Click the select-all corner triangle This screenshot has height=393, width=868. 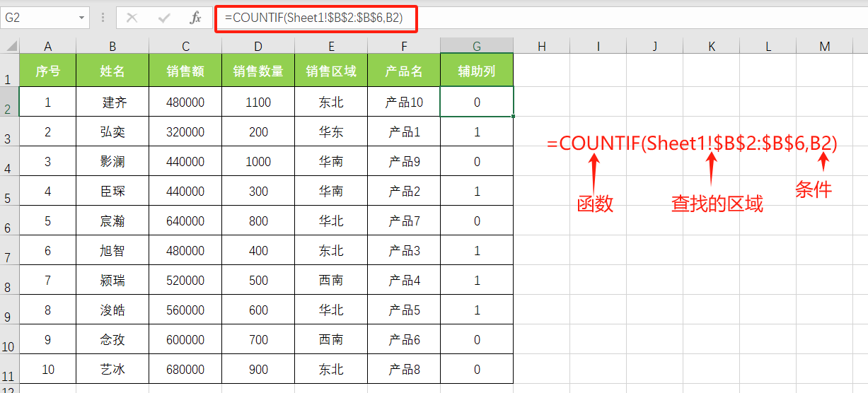11,47
